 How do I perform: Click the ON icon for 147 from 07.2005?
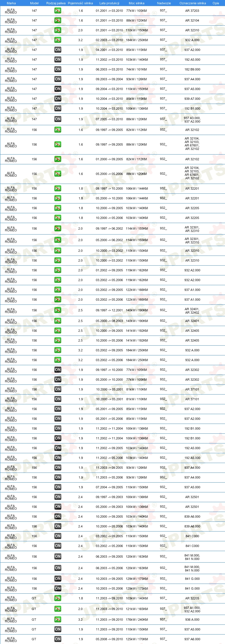click(x=58, y=119)
